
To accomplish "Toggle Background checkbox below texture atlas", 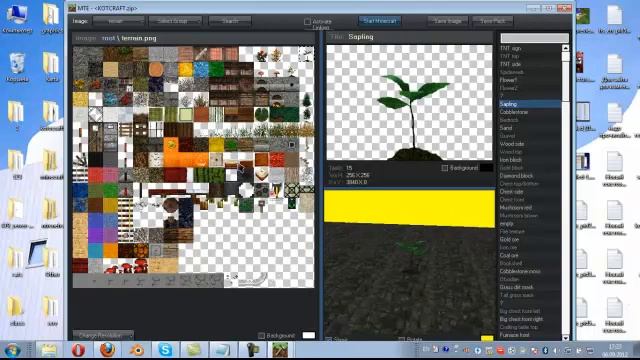I will (262, 336).
